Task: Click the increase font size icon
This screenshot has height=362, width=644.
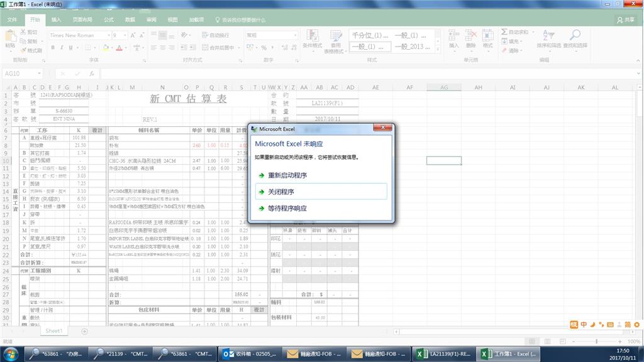Action: pos(133,35)
